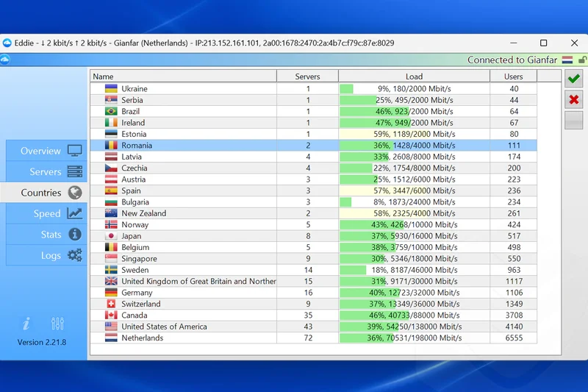Go to the Stats tab
Screen dimensions: 588x392
point(46,235)
